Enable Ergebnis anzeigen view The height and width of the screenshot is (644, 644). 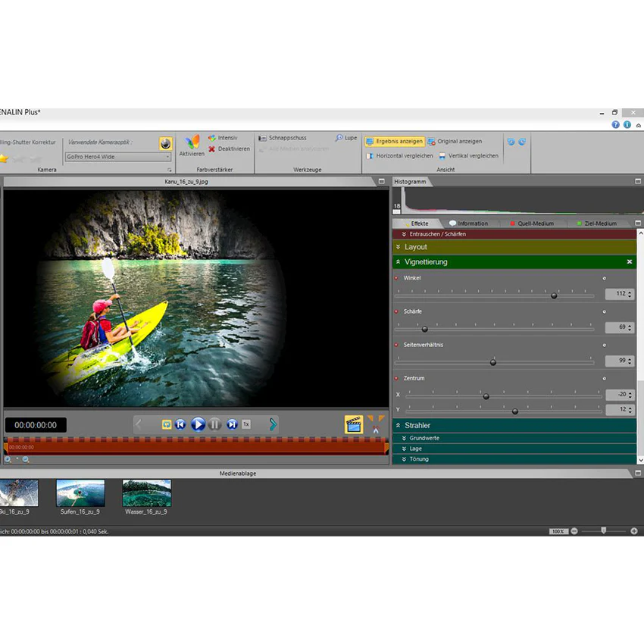click(394, 141)
